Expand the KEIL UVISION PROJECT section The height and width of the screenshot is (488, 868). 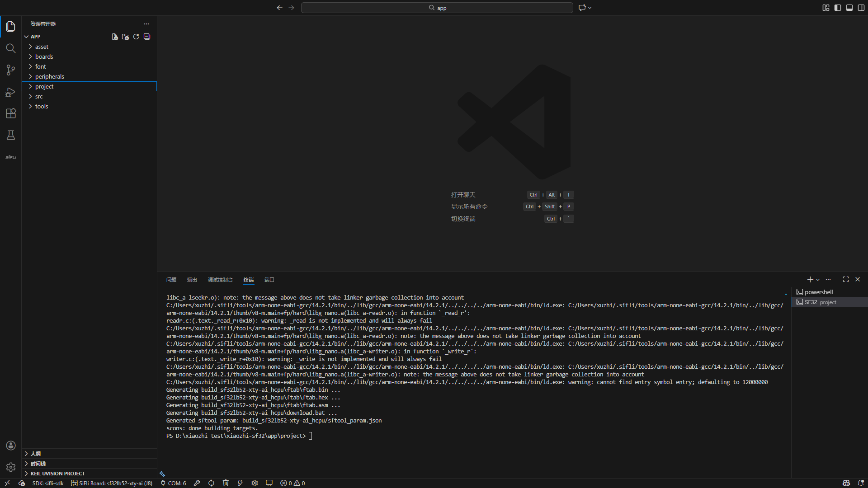click(57, 473)
